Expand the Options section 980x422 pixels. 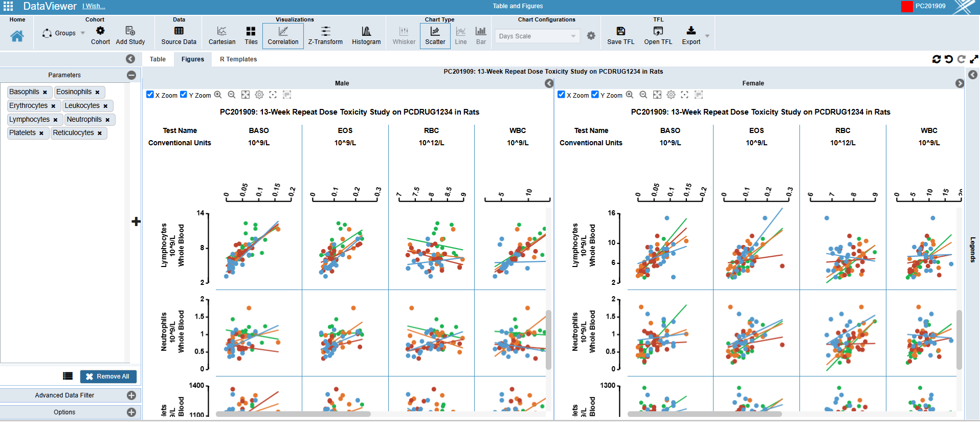click(x=131, y=412)
